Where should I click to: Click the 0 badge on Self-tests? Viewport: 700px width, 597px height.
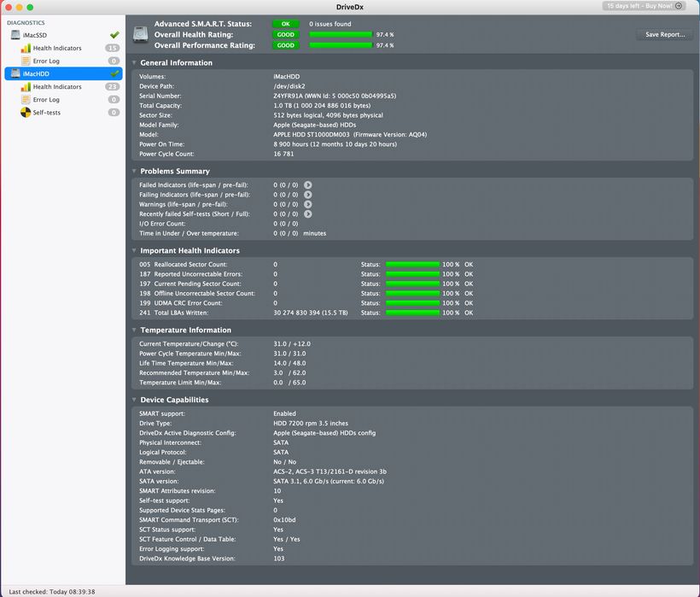pos(114,113)
